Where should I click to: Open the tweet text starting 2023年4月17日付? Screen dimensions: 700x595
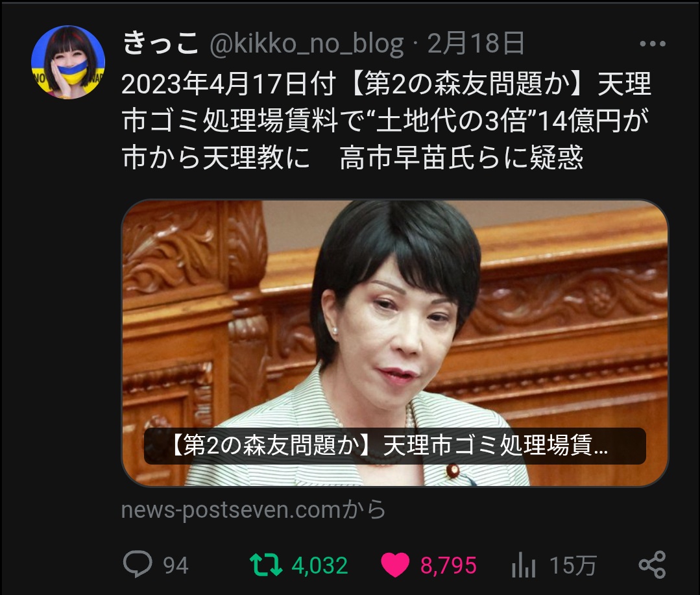point(387,121)
